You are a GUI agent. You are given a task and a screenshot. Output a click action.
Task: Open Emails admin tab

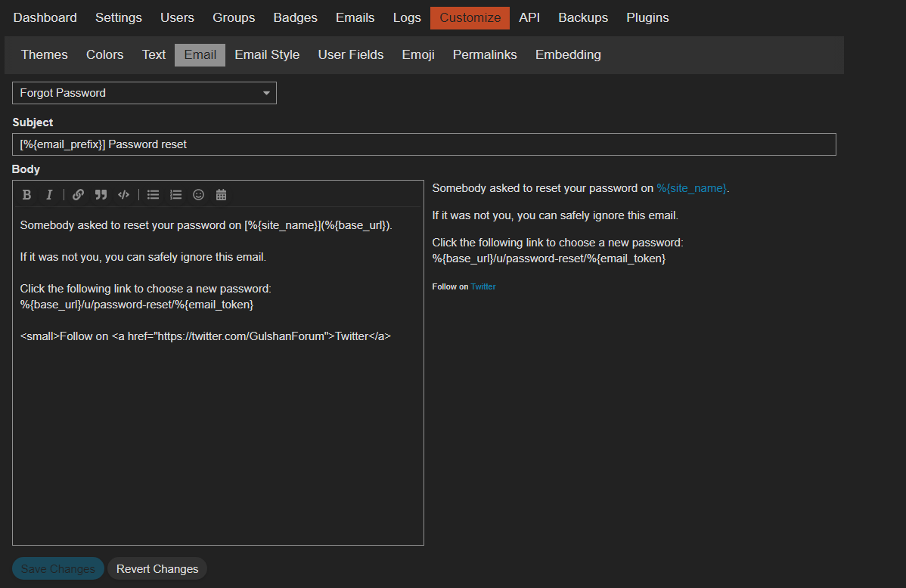355,18
